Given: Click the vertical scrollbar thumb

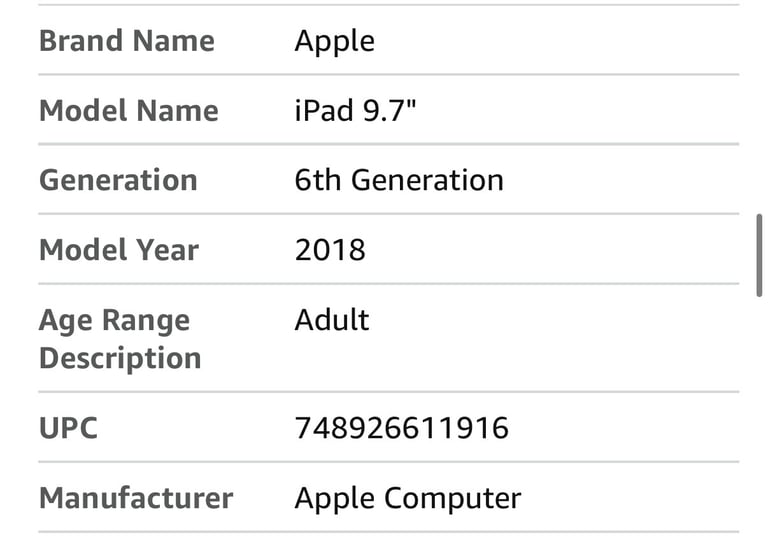Looking at the screenshot, I should pos(759,255).
